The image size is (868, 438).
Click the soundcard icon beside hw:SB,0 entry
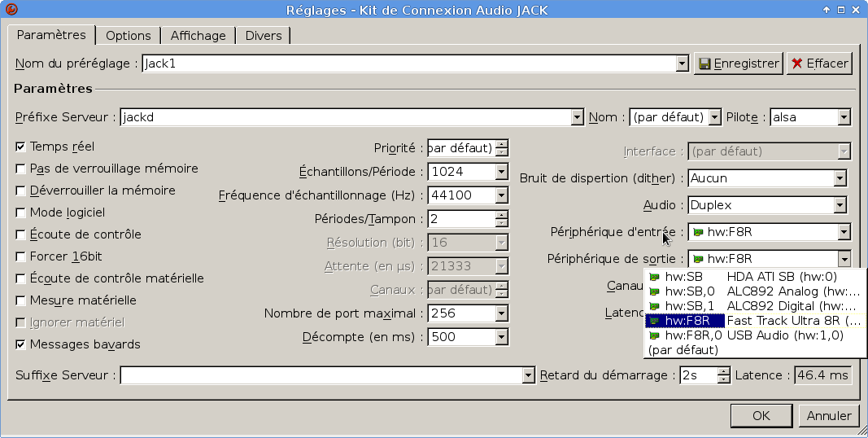pos(654,291)
